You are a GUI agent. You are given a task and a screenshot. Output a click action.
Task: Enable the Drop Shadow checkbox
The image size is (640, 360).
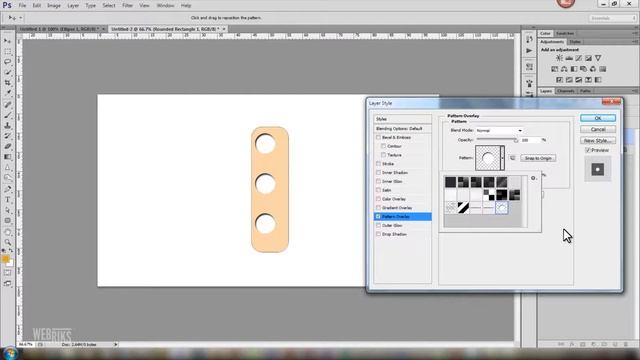click(378, 234)
